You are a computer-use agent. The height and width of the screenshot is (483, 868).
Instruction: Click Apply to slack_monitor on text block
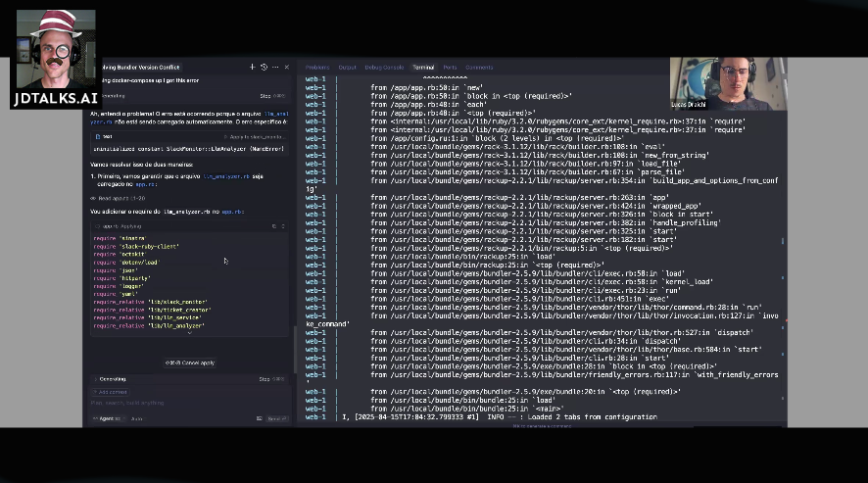coord(254,137)
